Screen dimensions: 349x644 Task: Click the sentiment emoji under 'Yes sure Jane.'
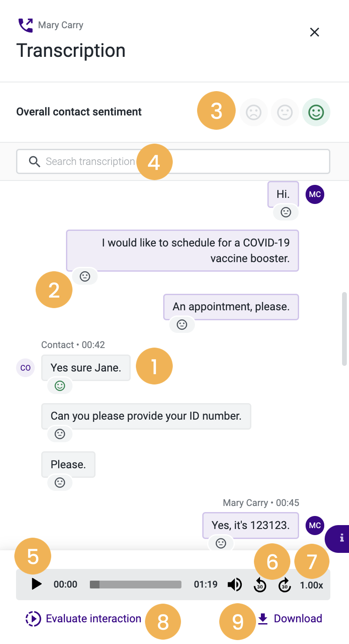(x=59, y=385)
